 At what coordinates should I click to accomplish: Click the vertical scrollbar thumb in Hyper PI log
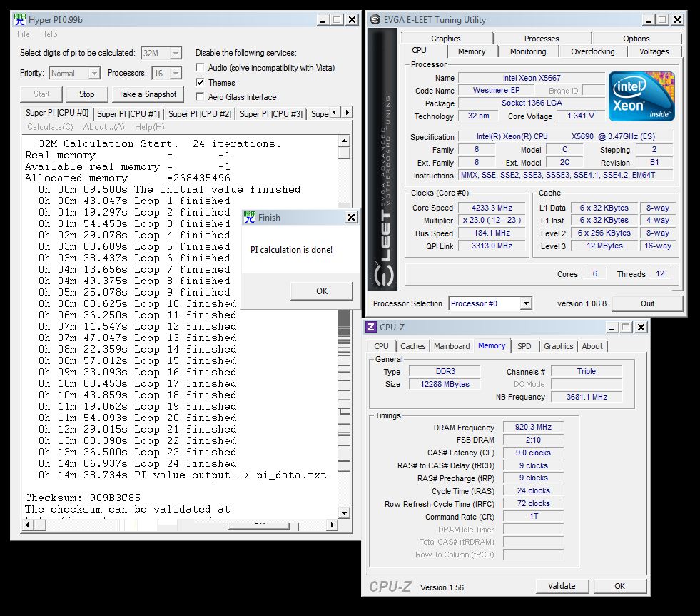pyautogui.click(x=344, y=153)
